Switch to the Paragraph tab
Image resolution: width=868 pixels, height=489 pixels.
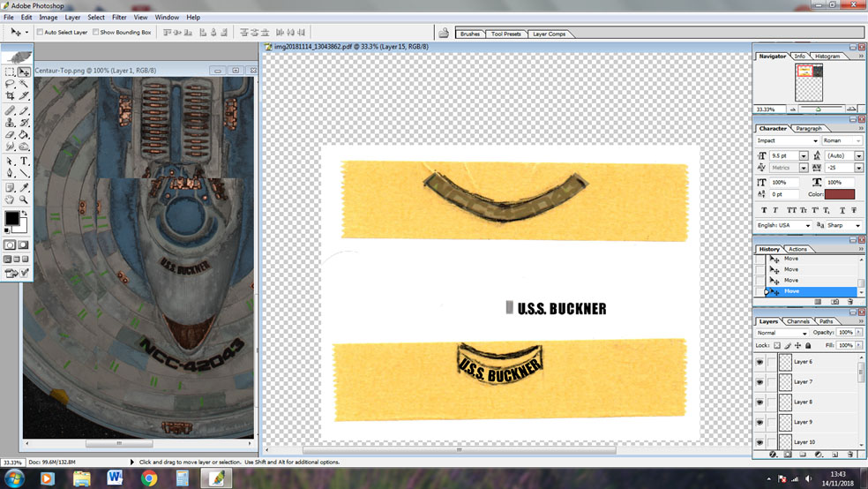808,129
